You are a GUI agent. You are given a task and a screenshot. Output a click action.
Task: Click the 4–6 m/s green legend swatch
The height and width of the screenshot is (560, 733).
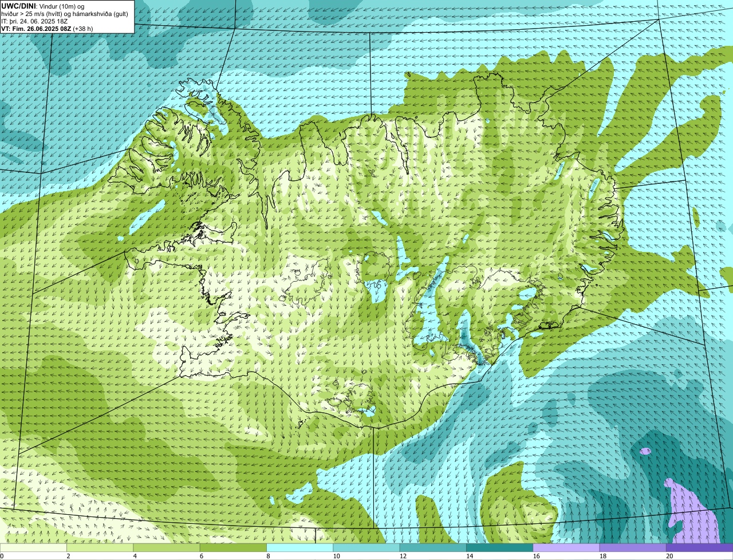(167, 548)
